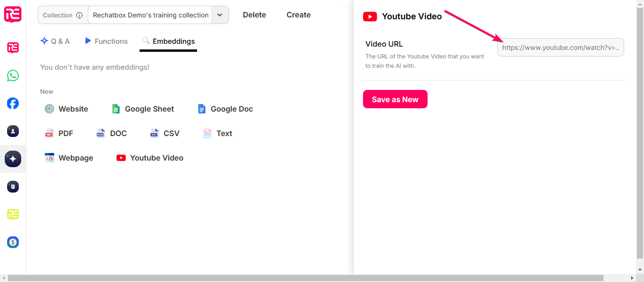The height and width of the screenshot is (282, 644).
Task: Select the Embeddings tab
Action: (168, 41)
